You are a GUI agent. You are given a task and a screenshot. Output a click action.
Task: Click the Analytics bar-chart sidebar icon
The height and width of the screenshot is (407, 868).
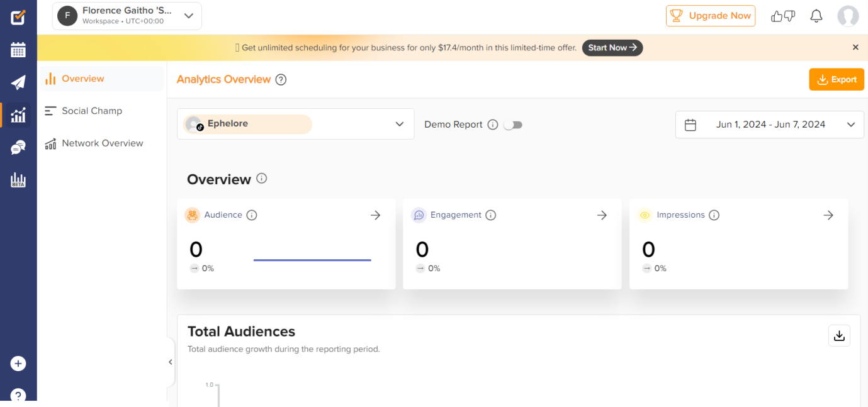click(x=18, y=114)
